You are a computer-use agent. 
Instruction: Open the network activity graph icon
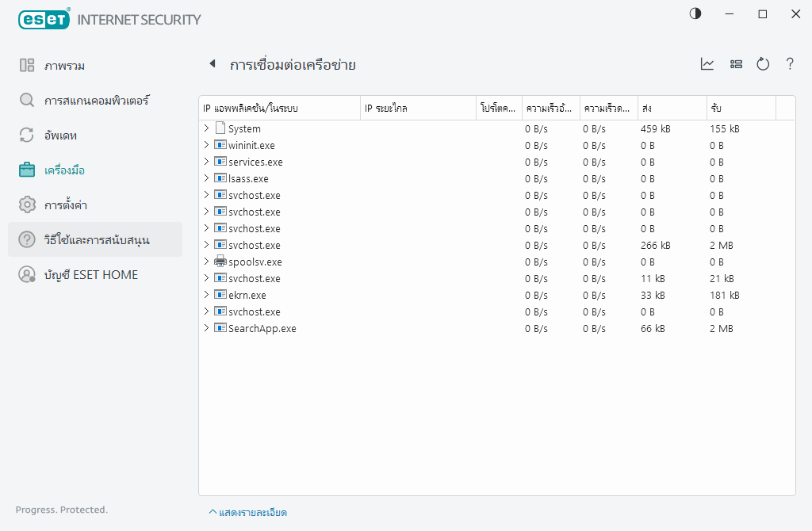[x=707, y=64]
